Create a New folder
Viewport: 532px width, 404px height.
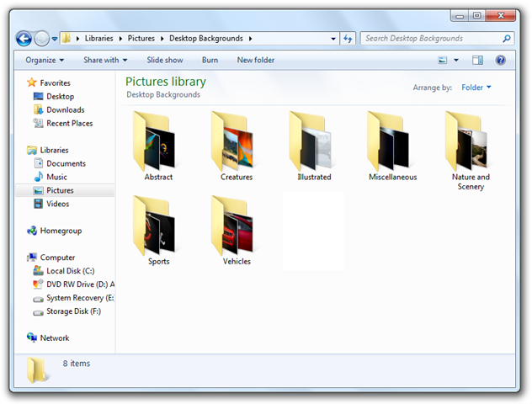[256, 60]
